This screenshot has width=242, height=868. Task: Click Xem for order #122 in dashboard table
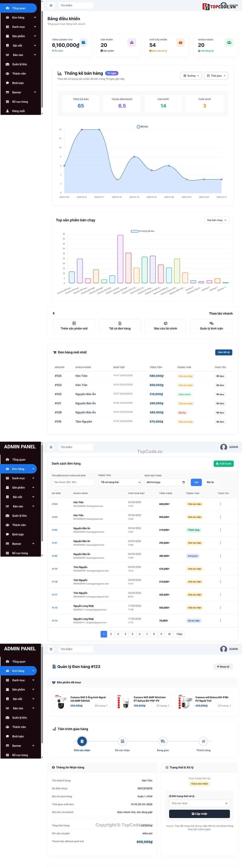click(x=220, y=394)
